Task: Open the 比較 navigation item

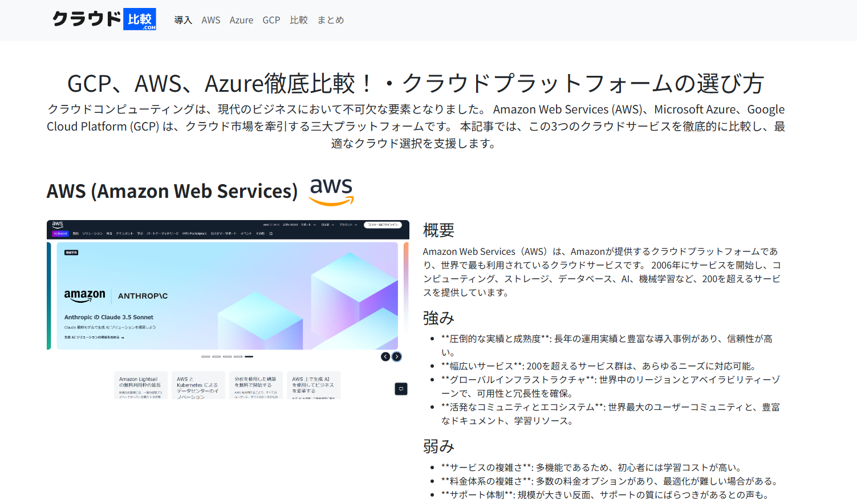Action: 299,20
